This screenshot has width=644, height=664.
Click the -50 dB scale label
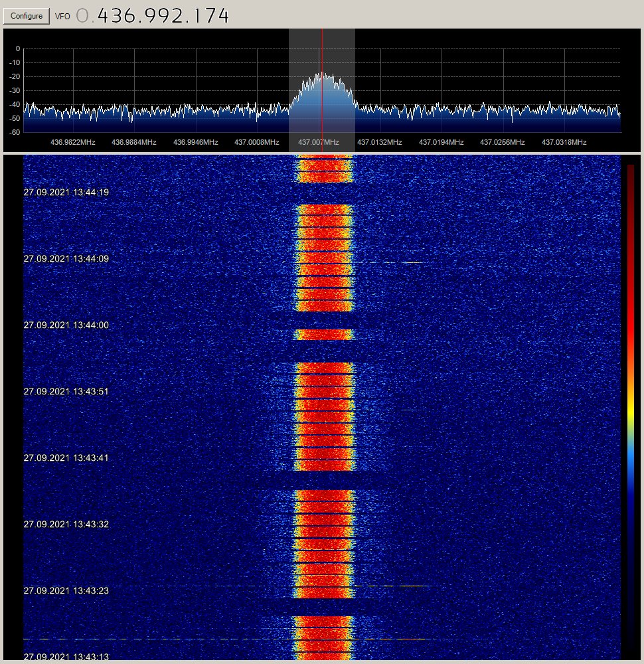[x=15, y=119]
